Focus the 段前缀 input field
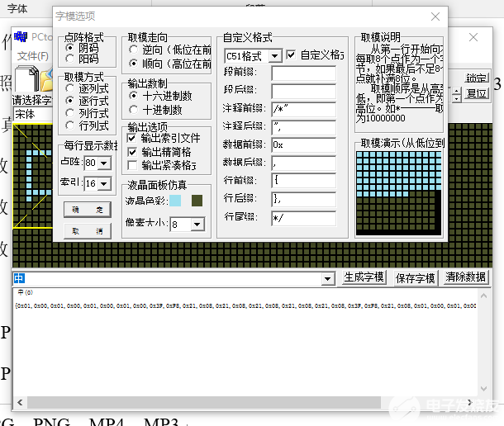The width and height of the screenshot is (504, 426). pos(303,73)
